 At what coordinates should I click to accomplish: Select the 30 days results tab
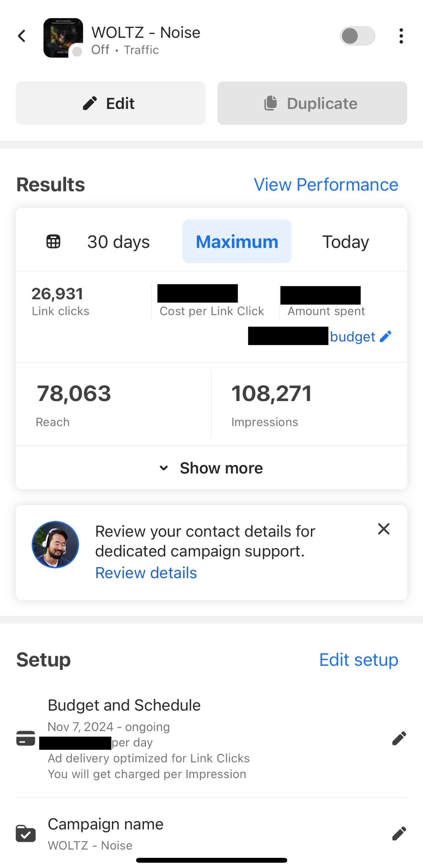point(118,242)
